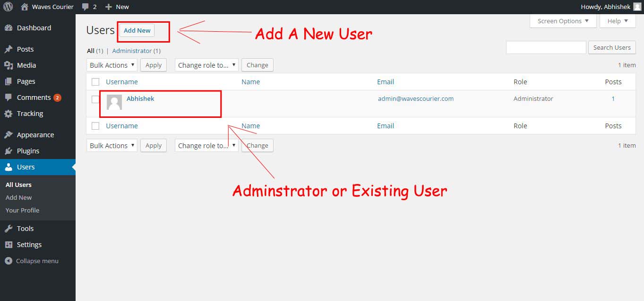The image size is (644, 301).
Task: Click the Tools wrench icon
Action: pyautogui.click(x=9, y=229)
